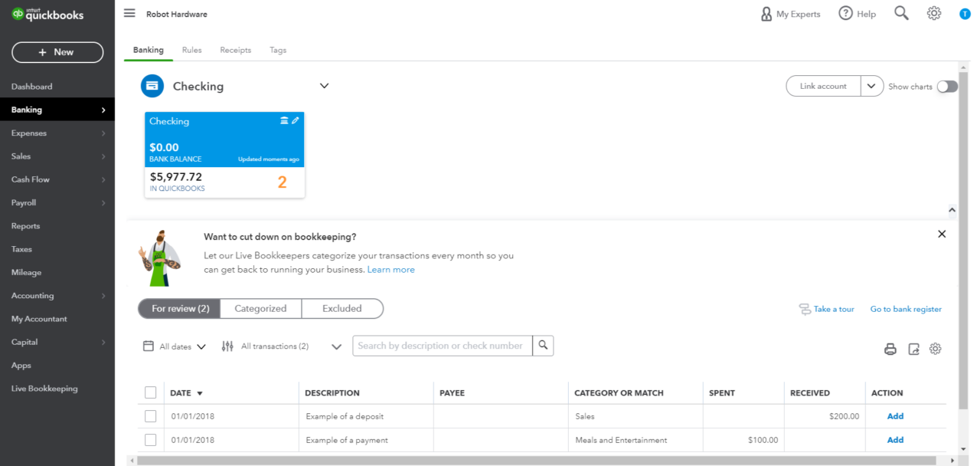Open the global search magnifier in the header
980x466 pixels.
coord(901,13)
